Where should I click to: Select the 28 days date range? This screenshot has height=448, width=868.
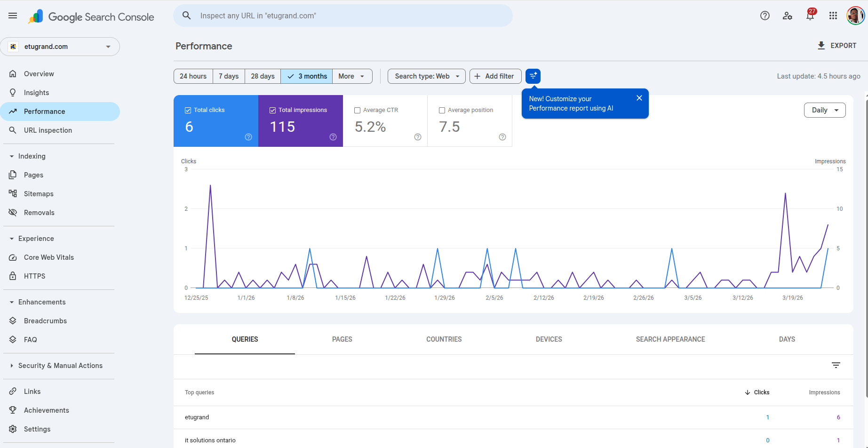263,76
